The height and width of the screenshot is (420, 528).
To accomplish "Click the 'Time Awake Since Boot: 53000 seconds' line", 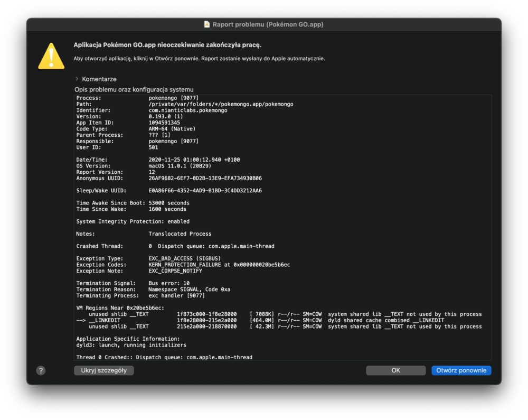I will click(133, 203).
